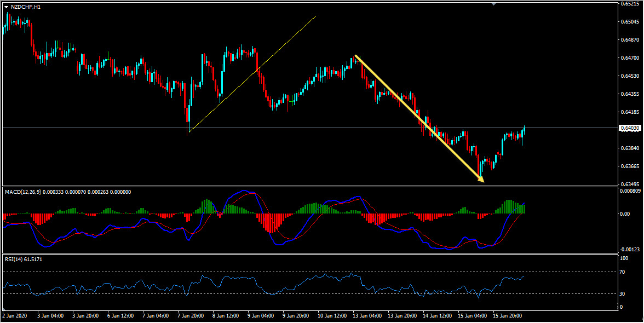Click the 10 Jan 12:00 time label
This screenshot has height=323, width=644.
point(332,316)
